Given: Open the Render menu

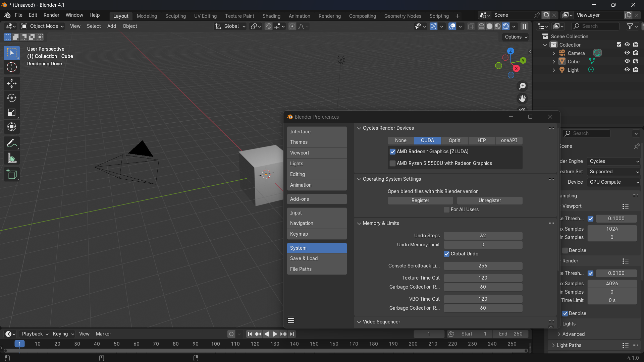Looking at the screenshot, I should (51, 15).
